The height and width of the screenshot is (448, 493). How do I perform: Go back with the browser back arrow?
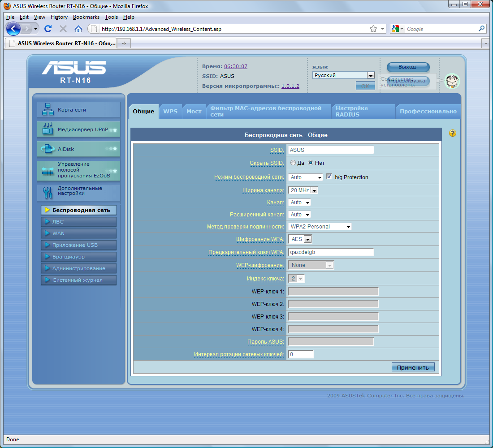(13, 29)
